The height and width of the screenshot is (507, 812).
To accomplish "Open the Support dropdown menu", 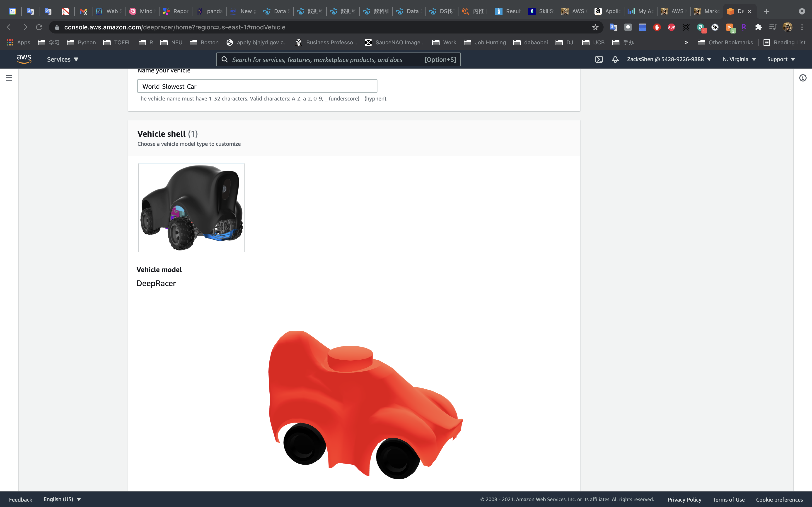I will [781, 59].
